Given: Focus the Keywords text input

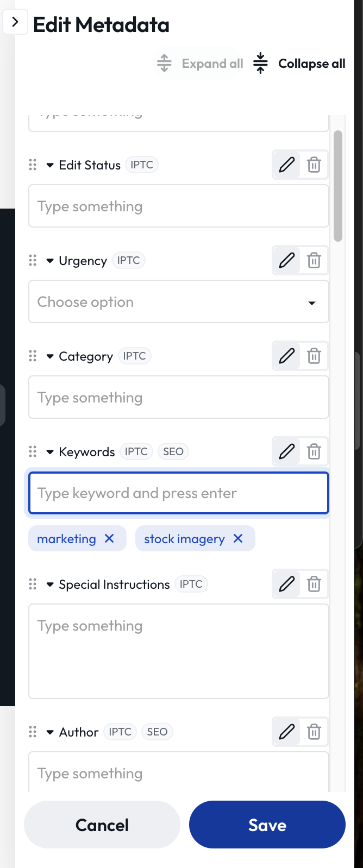Looking at the screenshot, I should tap(179, 493).
